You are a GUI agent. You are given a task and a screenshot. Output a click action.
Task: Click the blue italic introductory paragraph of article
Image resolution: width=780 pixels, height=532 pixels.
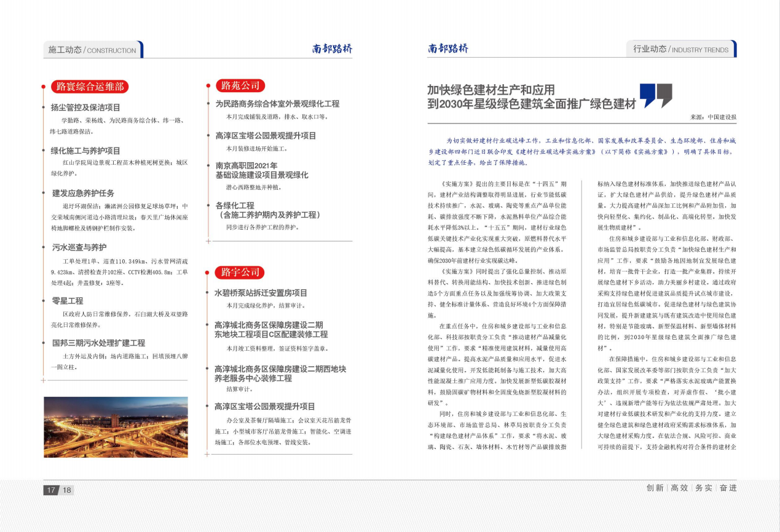click(x=581, y=151)
